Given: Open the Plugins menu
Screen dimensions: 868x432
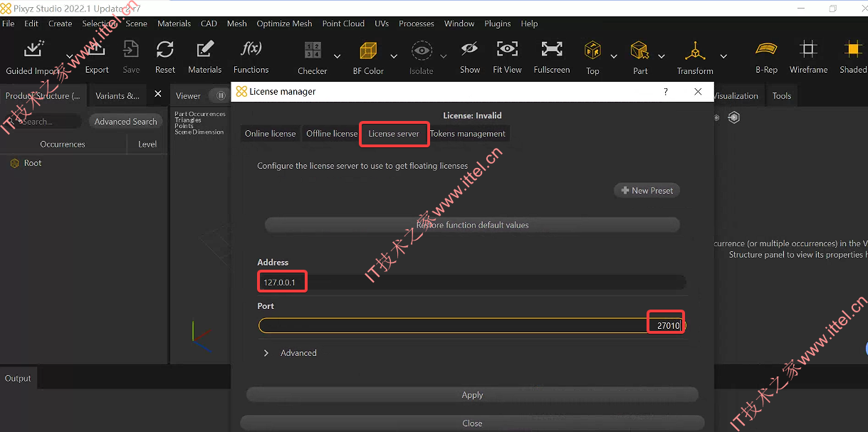Looking at the screenshot, I should pyautogui.click(x=498, y=23).
